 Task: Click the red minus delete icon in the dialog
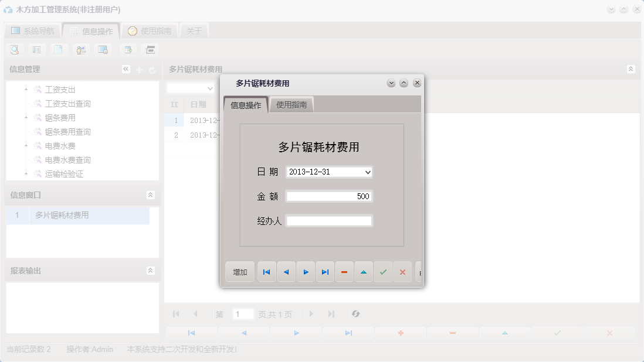click(344, 272)
